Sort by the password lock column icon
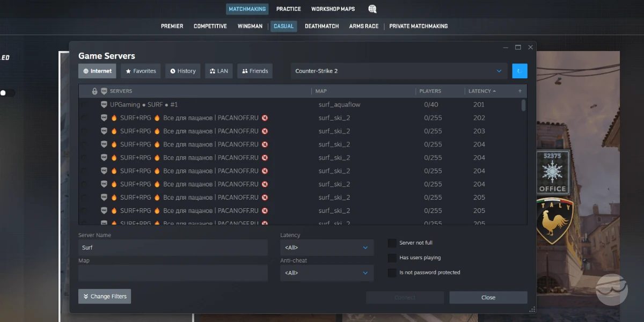Screen dimensions: 644x322 point(95,91)
